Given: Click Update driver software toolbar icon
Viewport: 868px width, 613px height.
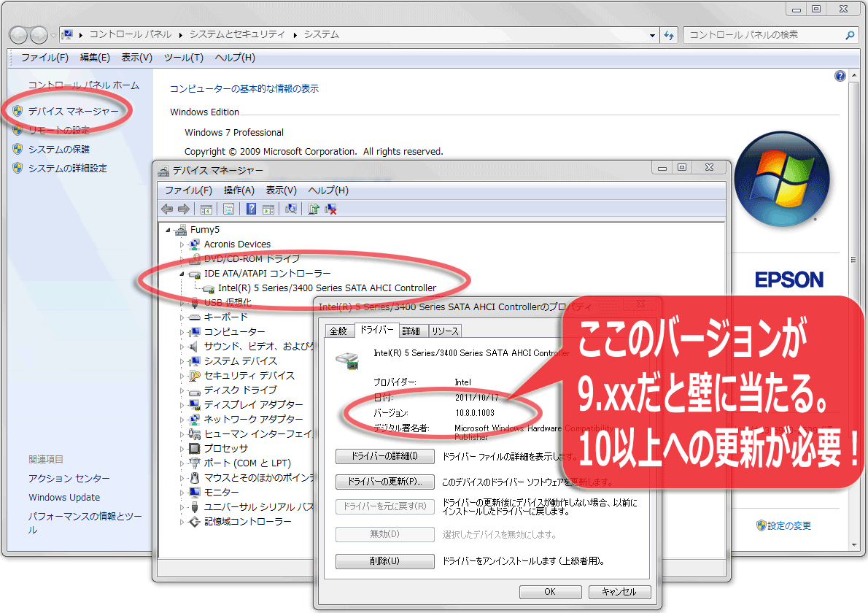Looking at the screenshot, I should click(x=314, y=209).
